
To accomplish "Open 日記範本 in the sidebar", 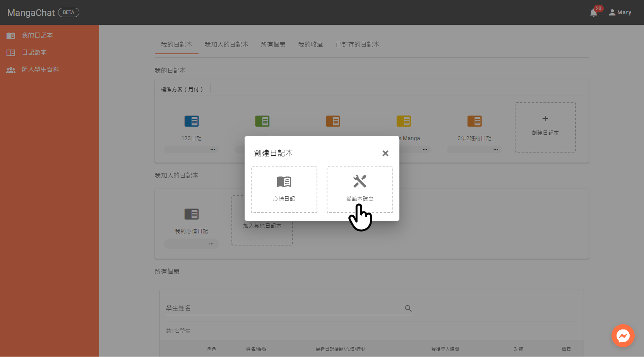I will pyautogui.click(x=34, y=53).
